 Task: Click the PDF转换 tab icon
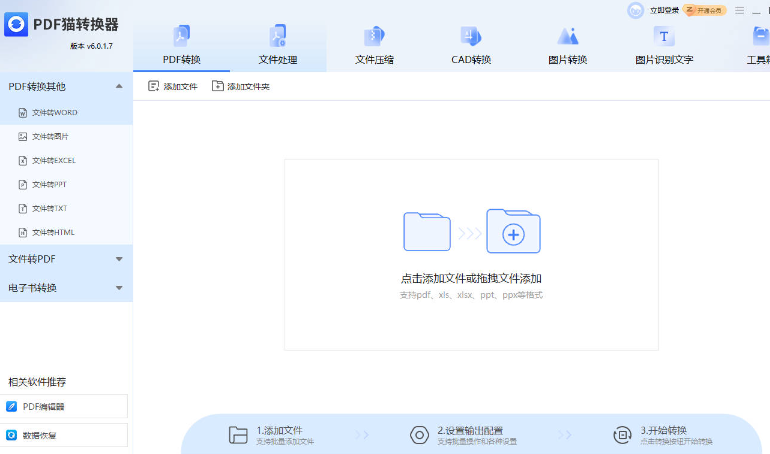(181, 37)
